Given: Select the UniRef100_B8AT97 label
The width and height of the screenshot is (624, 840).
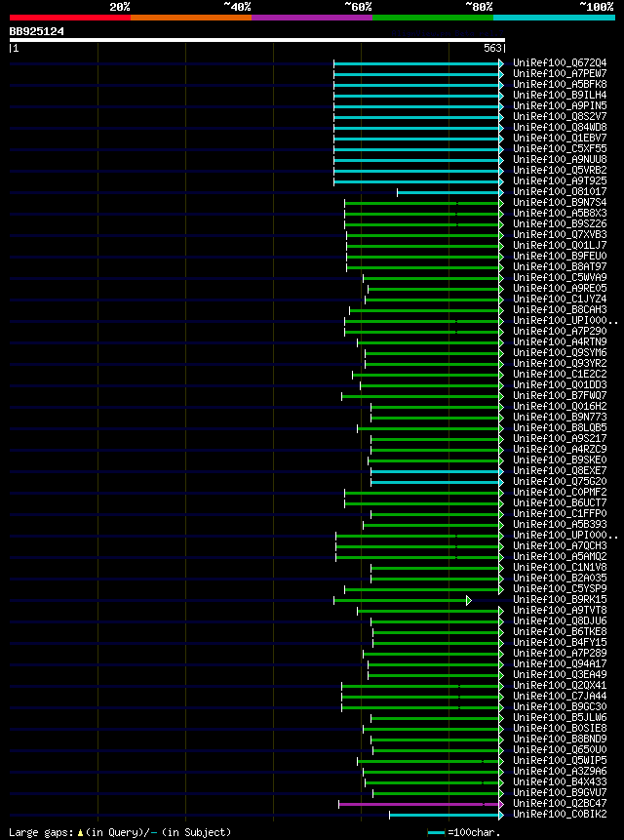Looking at the screenshot, I should click(560, 266).
